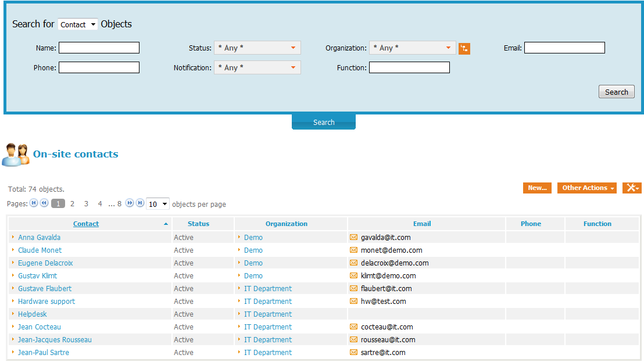Click the envelope icon beside sartre@it.com
644x362 pixels.
click(353, 352)
